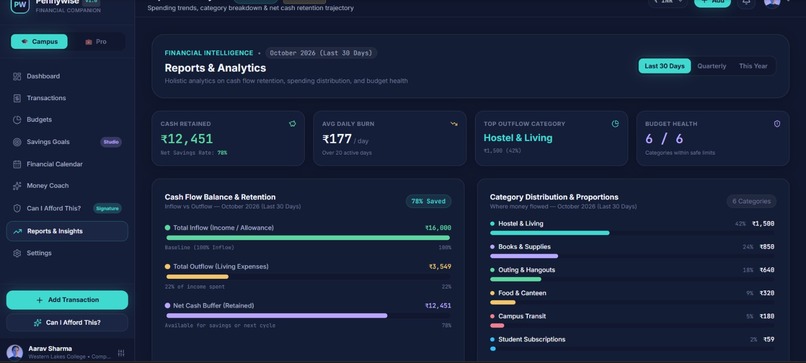
Task: Click the ₹177 avg daily burn value
Action: (x=337, y=139)
